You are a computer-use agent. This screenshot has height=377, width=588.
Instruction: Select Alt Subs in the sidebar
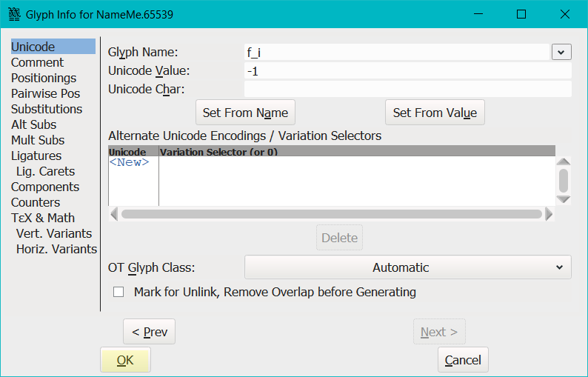[33, 124]
